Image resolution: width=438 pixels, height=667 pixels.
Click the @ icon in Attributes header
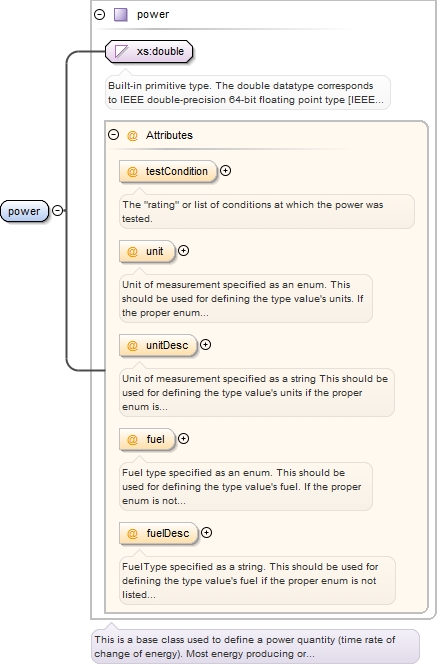pos(132,136)
